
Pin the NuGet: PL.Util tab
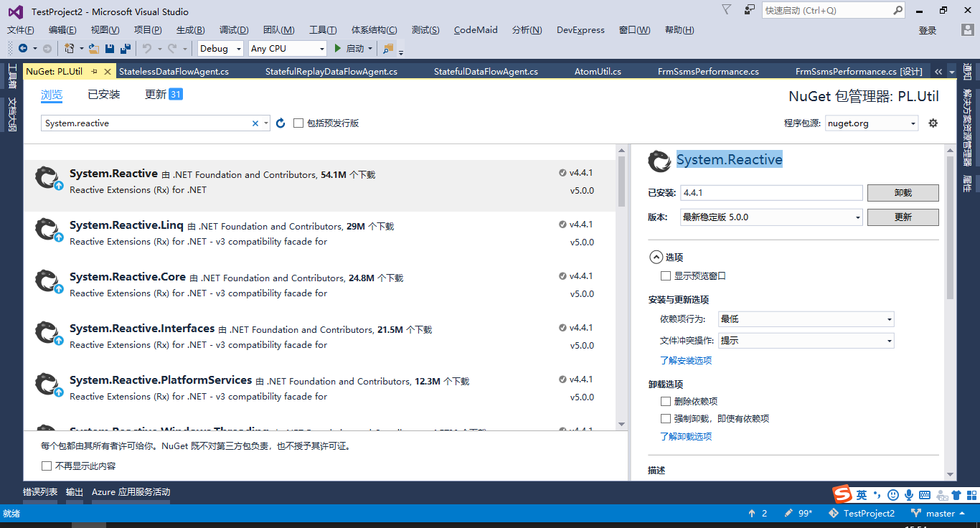click(95, 72)
